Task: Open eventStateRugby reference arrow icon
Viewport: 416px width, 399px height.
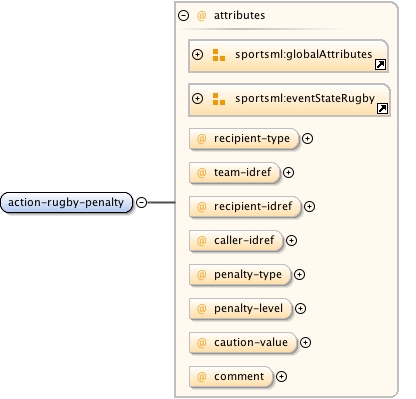Action: (382, 108)
